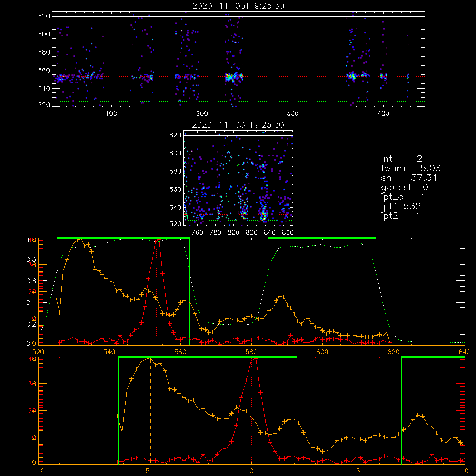The image size is (476, 476).
Task: Click the 0.2 y-axis label on the profile plot
Action: (x=31, y=324)
